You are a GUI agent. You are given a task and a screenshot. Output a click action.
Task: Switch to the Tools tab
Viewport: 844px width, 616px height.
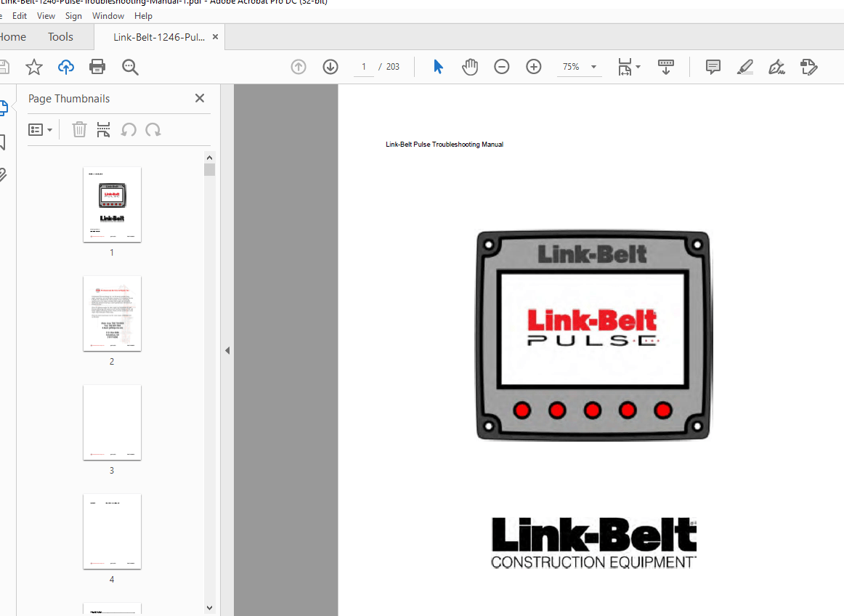60,36
